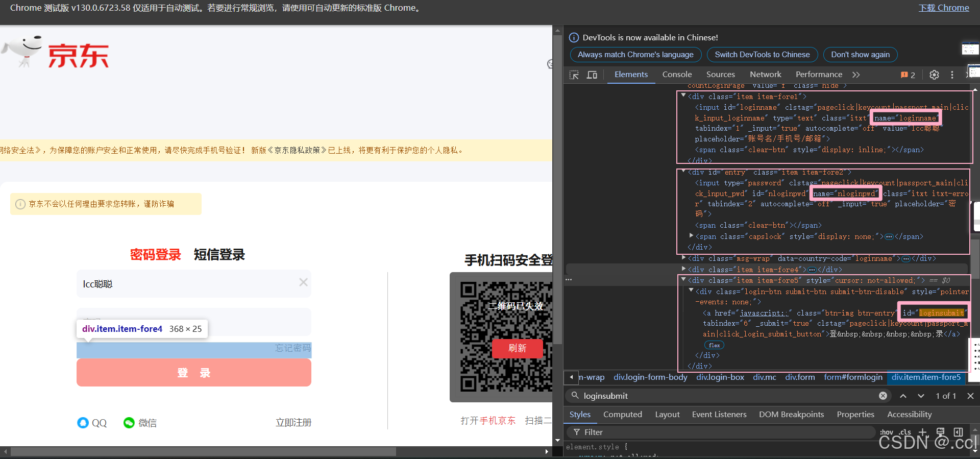
Task: Open DevTools settings gear
Action: [934, 75]
